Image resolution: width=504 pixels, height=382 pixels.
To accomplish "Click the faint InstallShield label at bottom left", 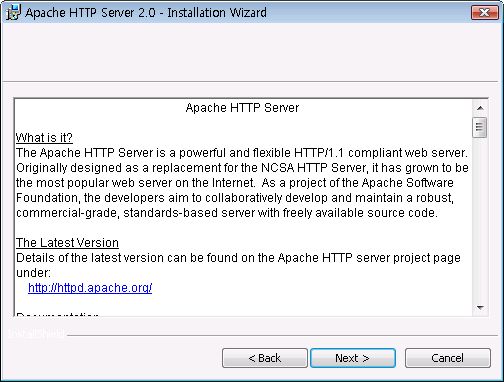I will [x=37, y=333].
